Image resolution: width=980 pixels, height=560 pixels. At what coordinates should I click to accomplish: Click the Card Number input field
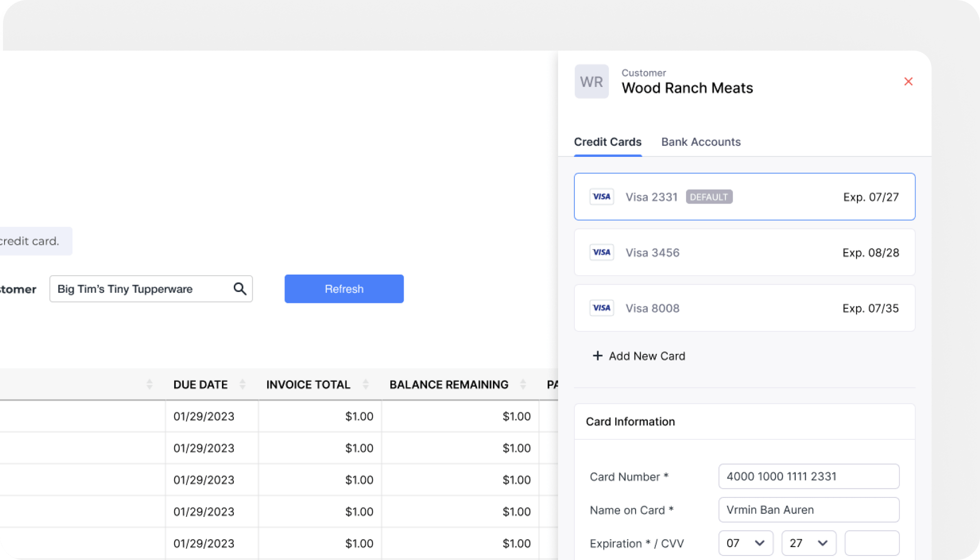click(x=808, y=477)
